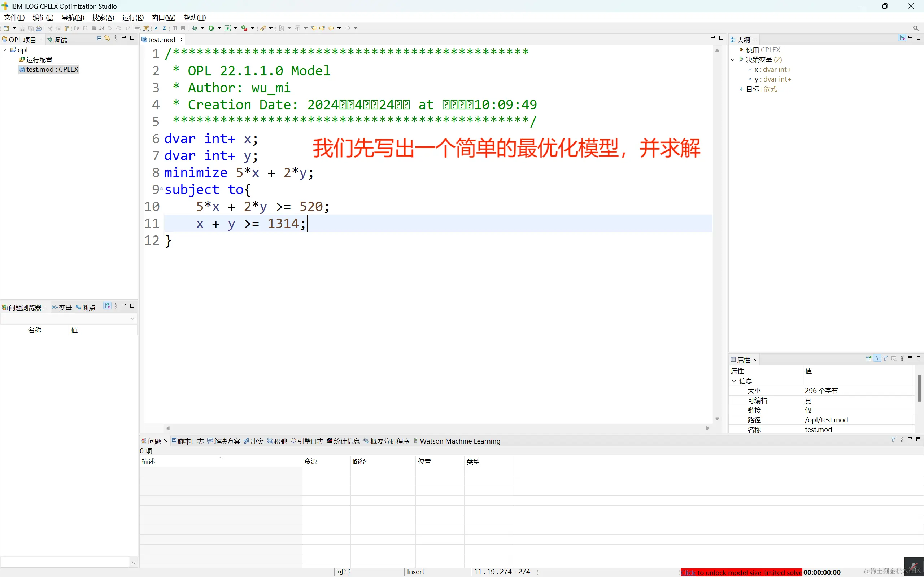Select test.mod : CPLEX in project tree

click(52, 70)
